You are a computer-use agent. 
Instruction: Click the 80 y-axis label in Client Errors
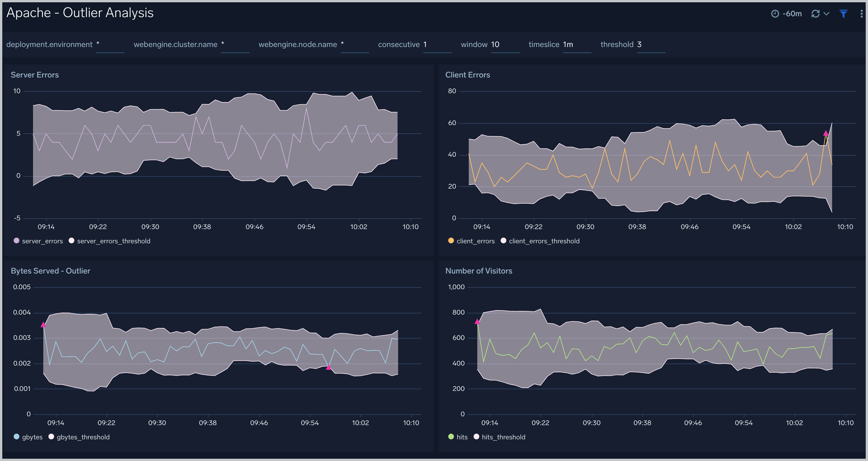(x=452, y=91)
